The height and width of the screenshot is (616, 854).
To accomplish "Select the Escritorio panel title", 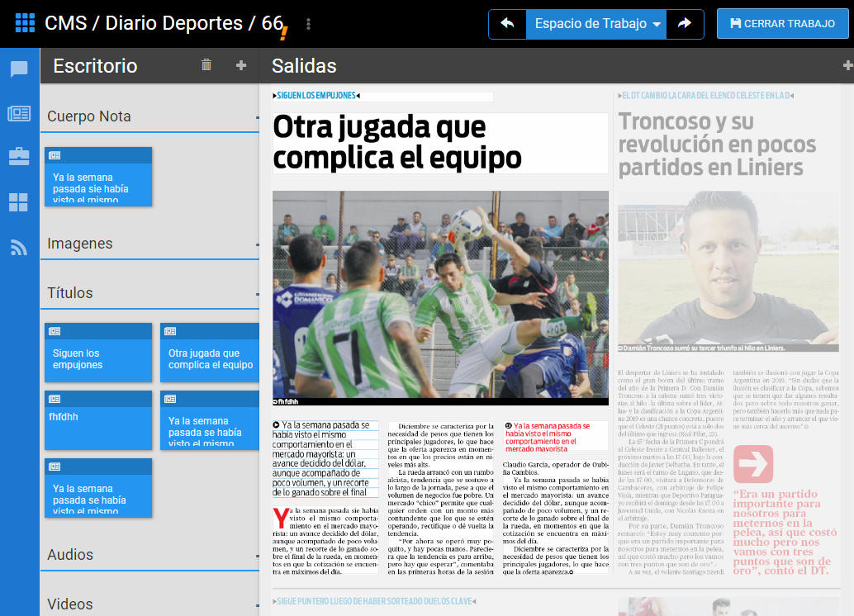I will click(95, 66).
